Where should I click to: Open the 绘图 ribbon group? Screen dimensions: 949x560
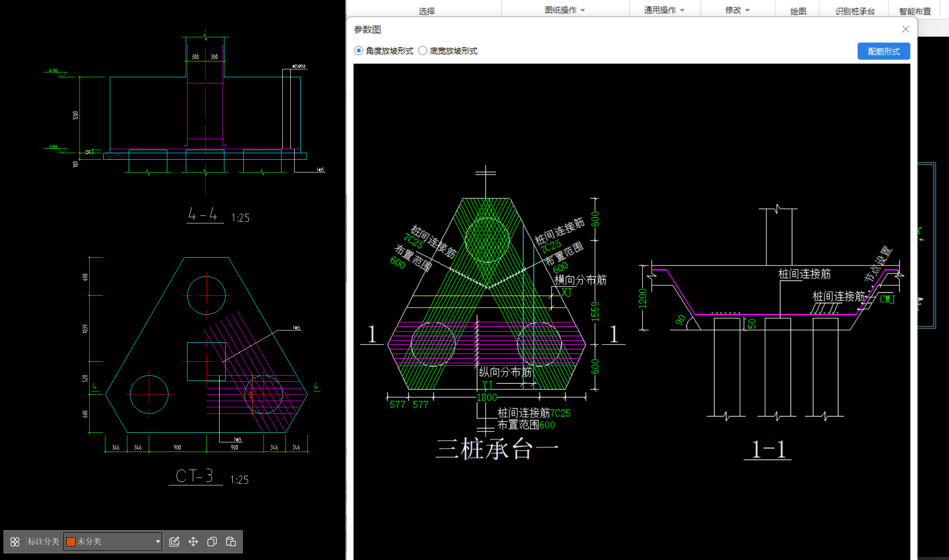(798, 11)
